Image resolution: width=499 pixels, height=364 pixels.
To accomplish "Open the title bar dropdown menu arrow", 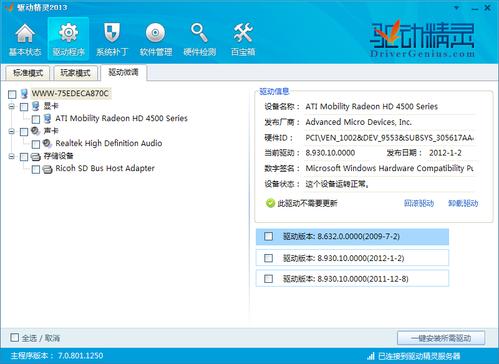I will click(457, 7).
